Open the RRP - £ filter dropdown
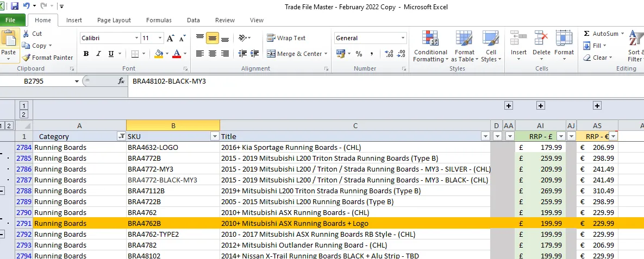This screenshot has height=259, width=644. (561, 136)
